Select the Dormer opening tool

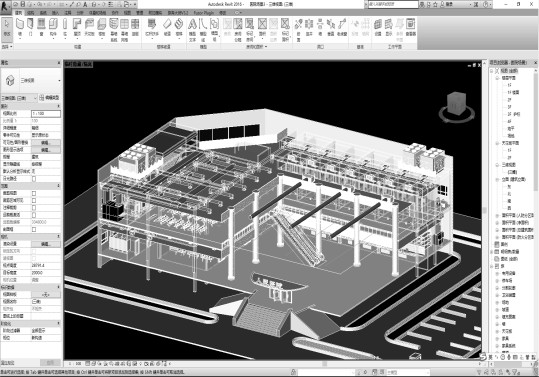click(342, 27)
